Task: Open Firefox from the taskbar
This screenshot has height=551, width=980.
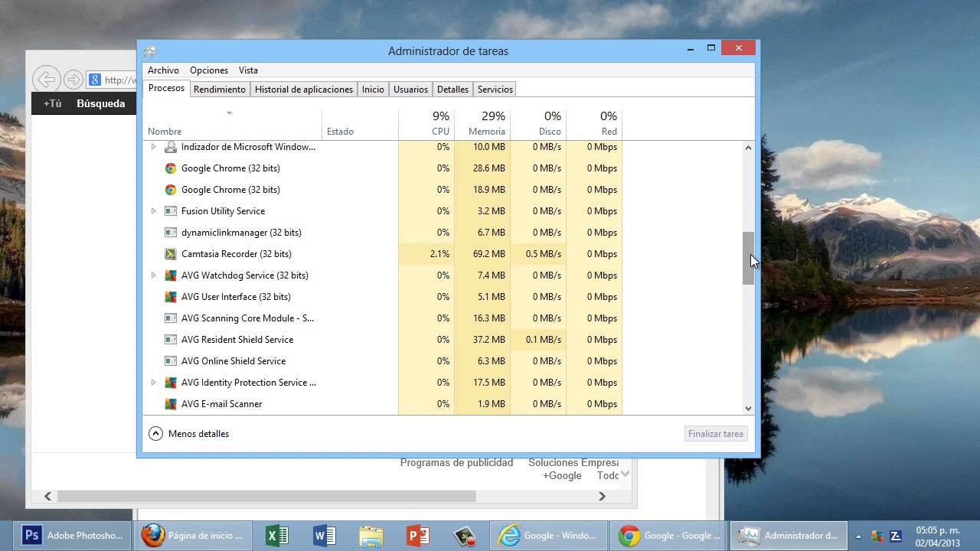Action: click(192, 536)
